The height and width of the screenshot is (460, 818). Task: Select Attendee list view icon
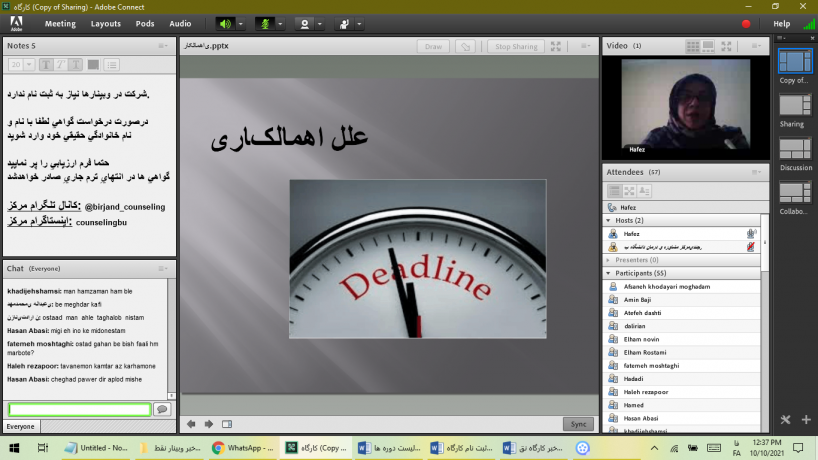(615, 191)
